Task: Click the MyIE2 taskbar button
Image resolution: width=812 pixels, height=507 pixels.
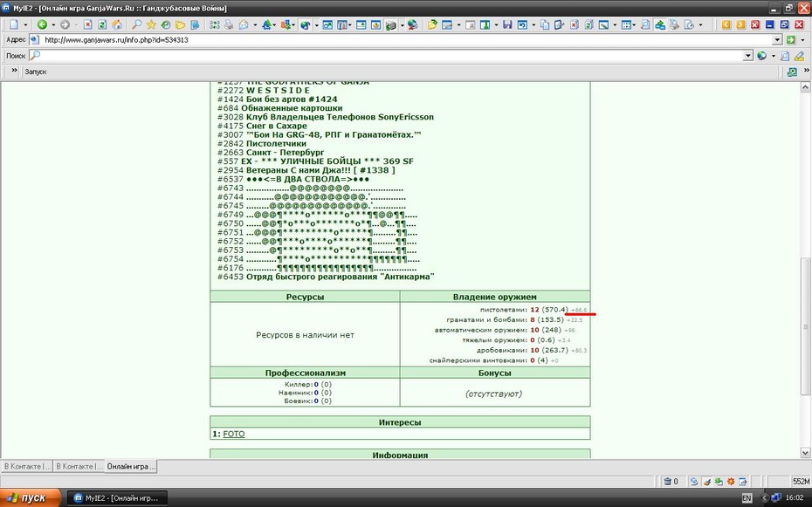Action: 118,497
